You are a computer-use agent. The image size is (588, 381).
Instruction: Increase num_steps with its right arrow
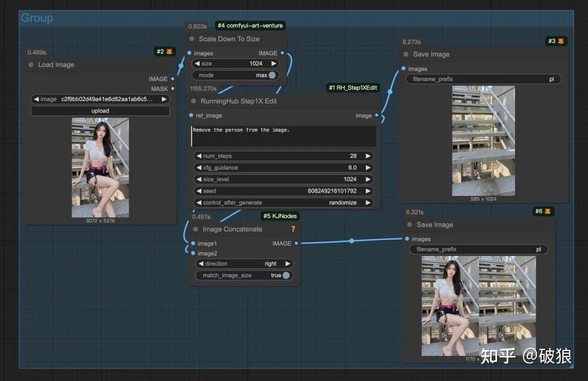pos(368,155)
